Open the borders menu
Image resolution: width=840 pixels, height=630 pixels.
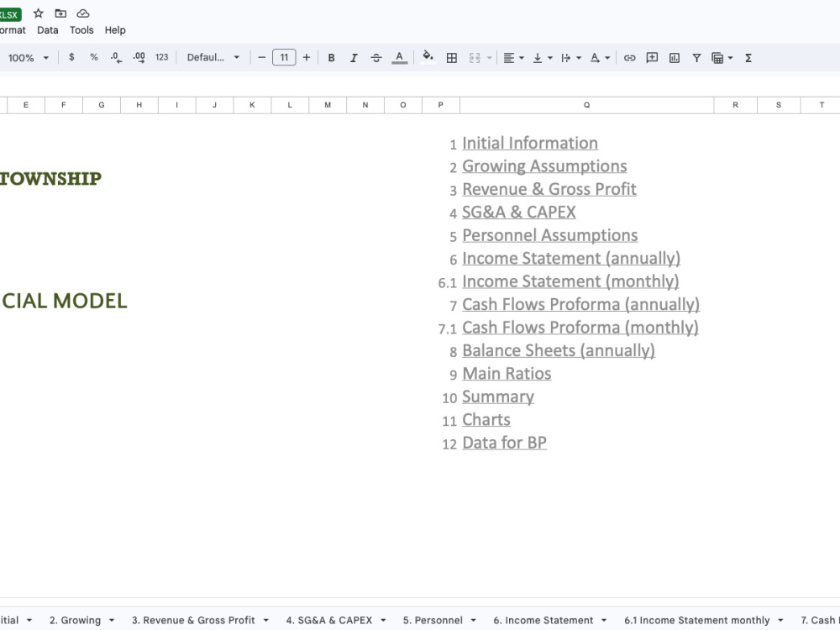[452, 58]
